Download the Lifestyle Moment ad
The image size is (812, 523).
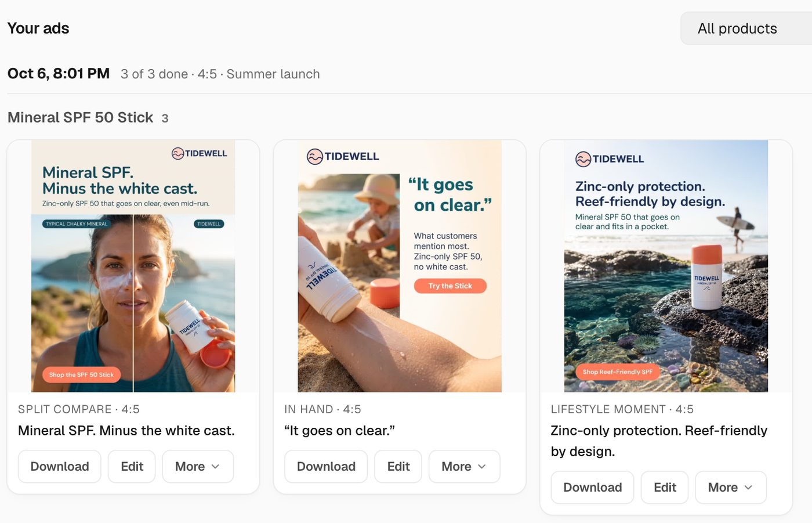pyautogui.click(x=592, y=487)
